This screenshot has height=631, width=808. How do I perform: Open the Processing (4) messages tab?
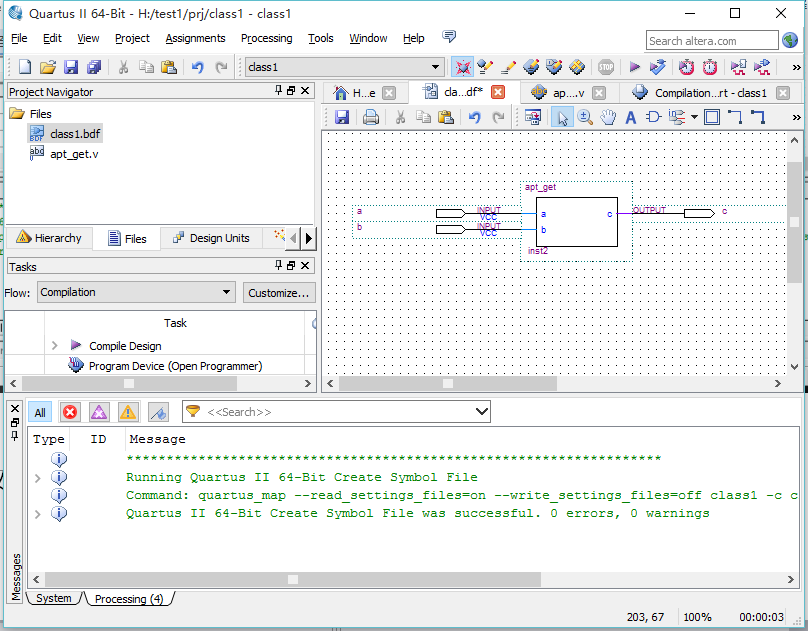coord(129,599)
